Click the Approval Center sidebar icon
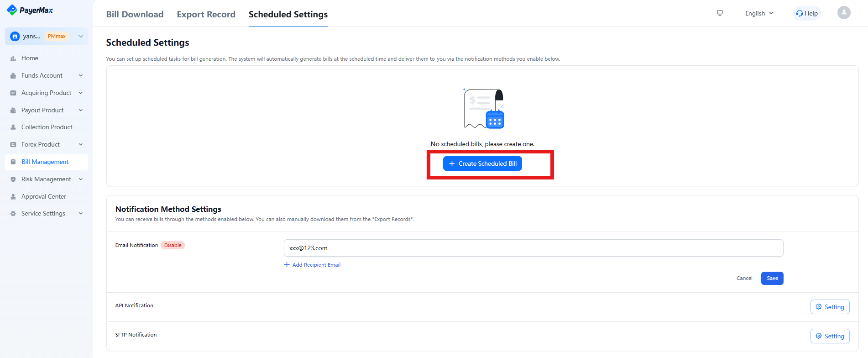The height and width of the screenshot is (358, 868). point(13,197)
